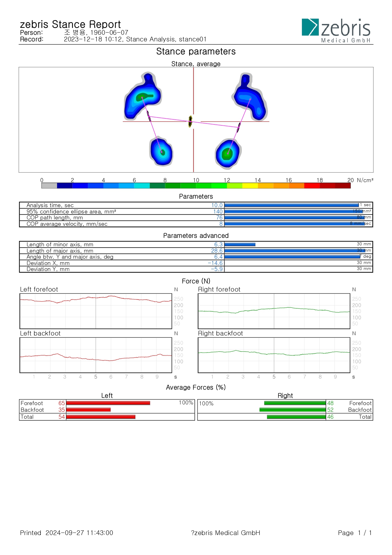Select the Person name and birthdate line

tap(74, 33)
